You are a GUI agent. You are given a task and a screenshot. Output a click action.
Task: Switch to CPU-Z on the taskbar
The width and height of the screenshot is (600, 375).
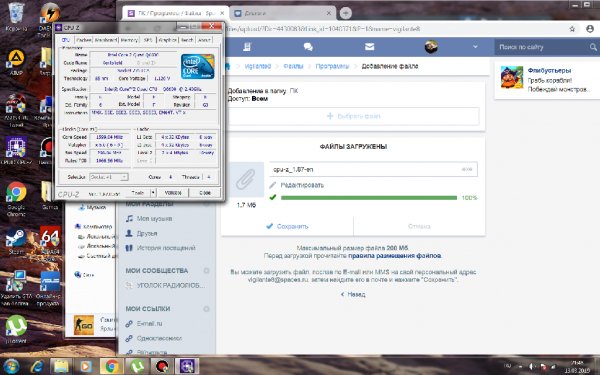point(187,366)
